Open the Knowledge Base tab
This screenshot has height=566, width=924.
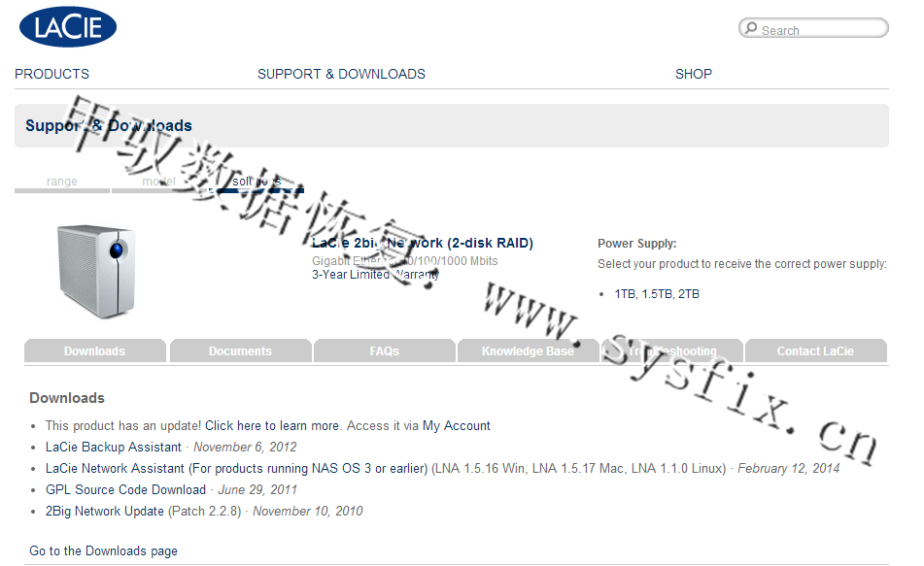528,351
